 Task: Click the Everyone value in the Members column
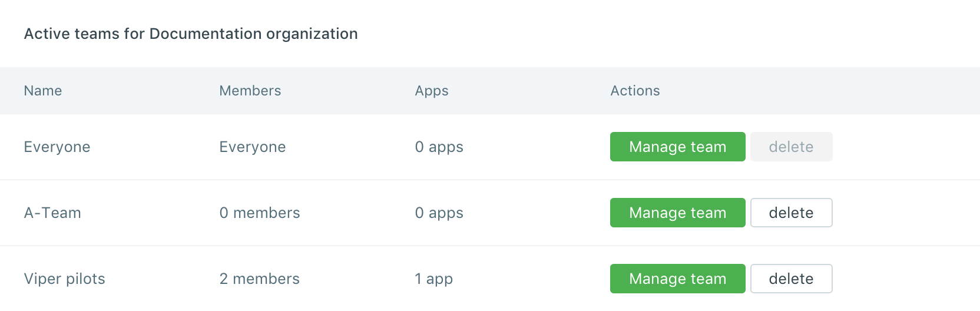253,147
